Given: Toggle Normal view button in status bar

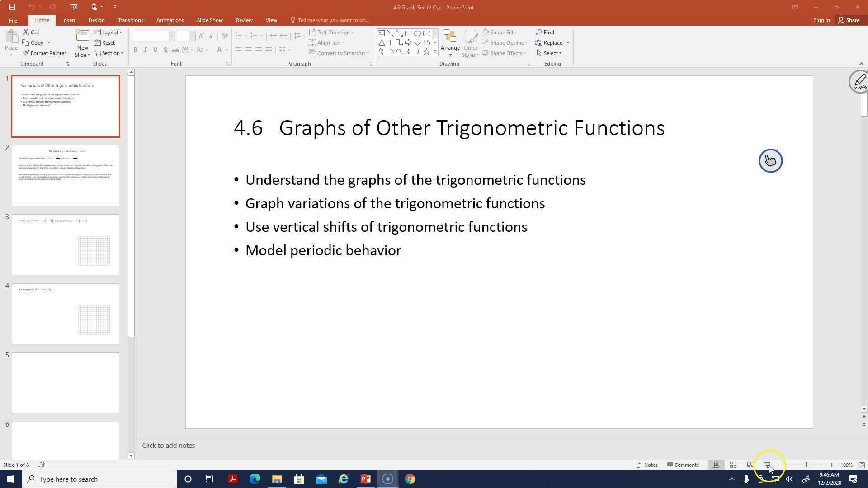Looking at the screenshot, I should 716,465.
